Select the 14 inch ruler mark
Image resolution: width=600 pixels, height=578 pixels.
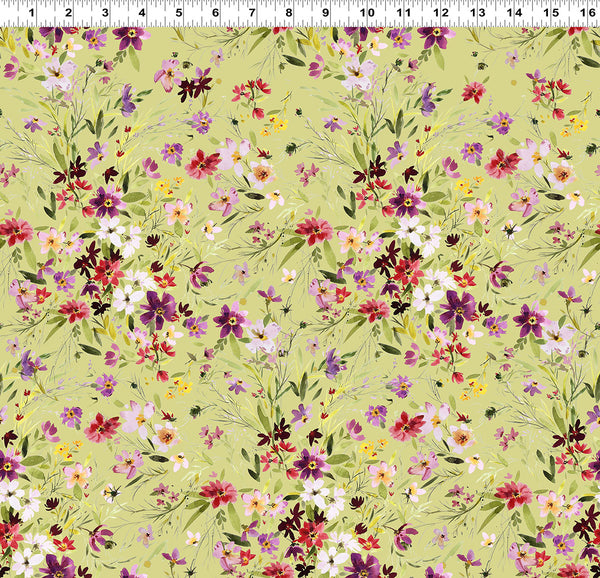(513, 13)
